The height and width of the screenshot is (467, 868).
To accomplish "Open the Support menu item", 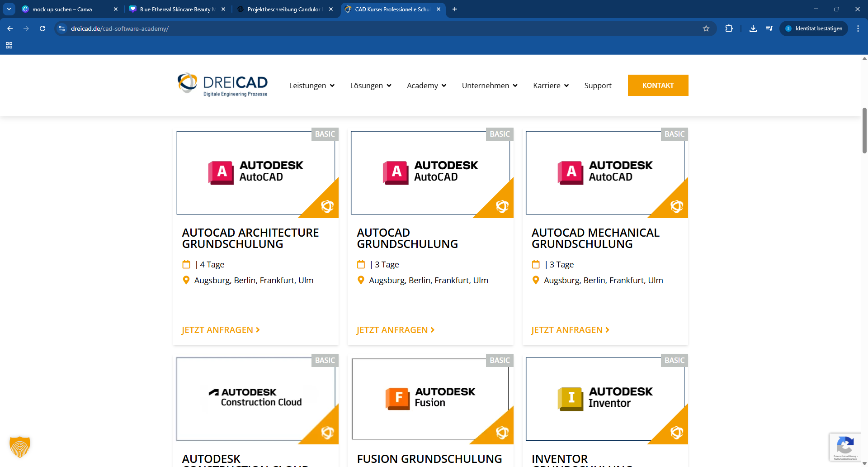I will [x=598, y=86].
